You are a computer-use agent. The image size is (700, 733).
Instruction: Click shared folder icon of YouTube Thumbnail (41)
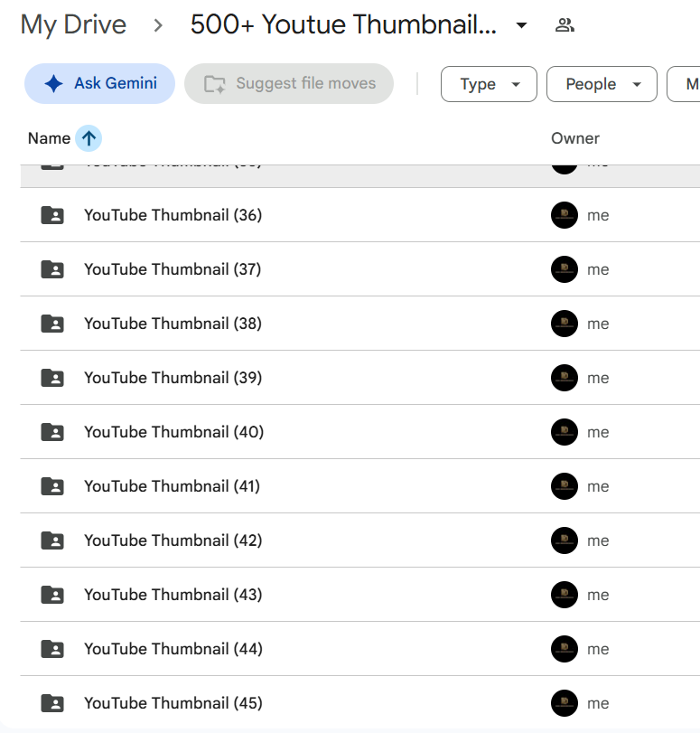[x=52, y=486]
